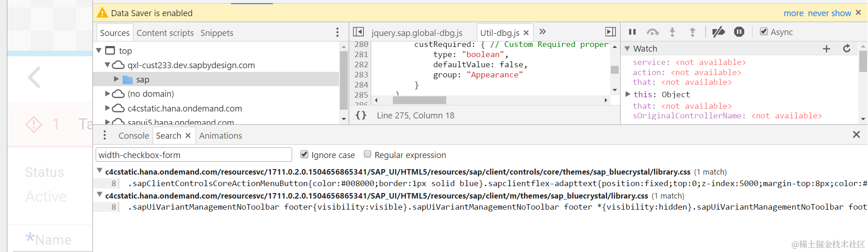This screenshot has height=252, width=868.
Task: Expand the c4cstatic.hana.ondemand.com node
Action: pyautogui.click(x=107, y=108)
